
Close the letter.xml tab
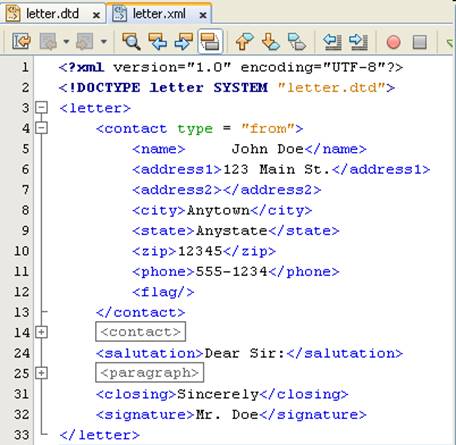(x=203, y=15)
